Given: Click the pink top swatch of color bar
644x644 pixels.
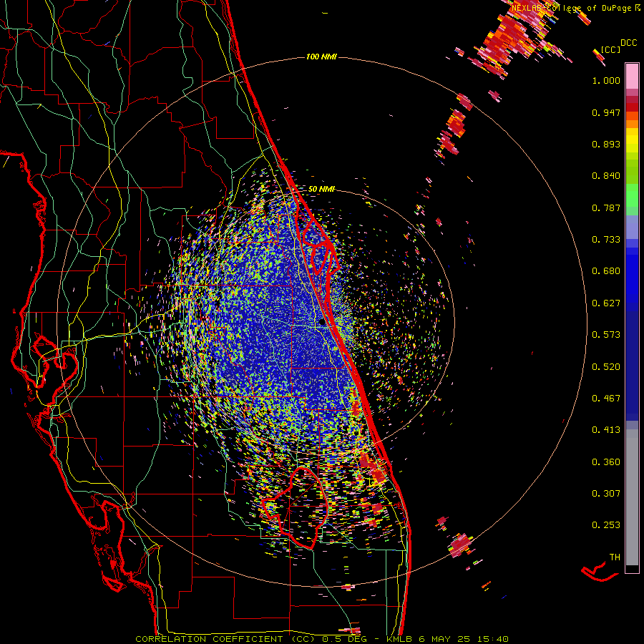Looking at the screenshot, I should click(632, 76).
